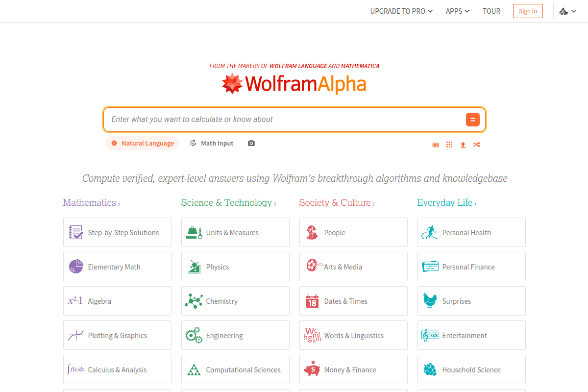Click the upload arrow icon
The width and height of the screenshot is (588, 392).
463,145
